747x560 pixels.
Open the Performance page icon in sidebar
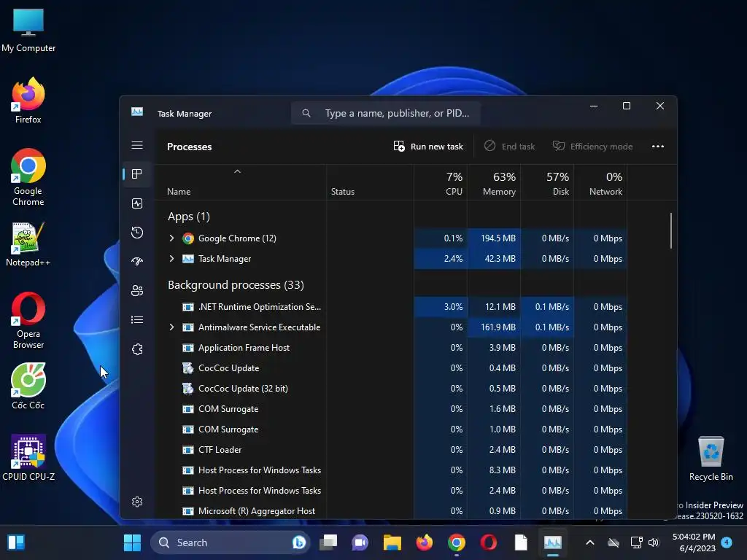pos(137,204)
